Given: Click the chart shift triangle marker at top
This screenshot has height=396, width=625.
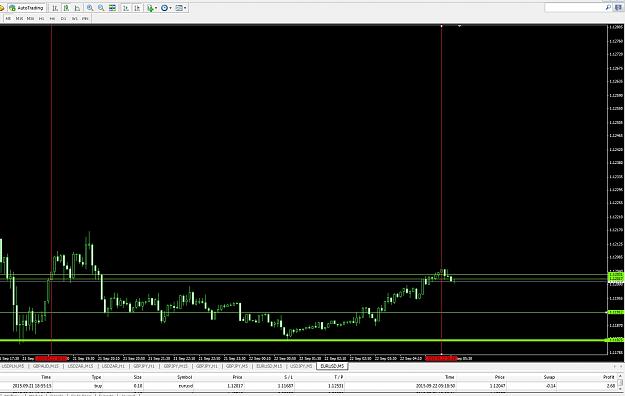Looking at the screenshot, I should (459, 26).
